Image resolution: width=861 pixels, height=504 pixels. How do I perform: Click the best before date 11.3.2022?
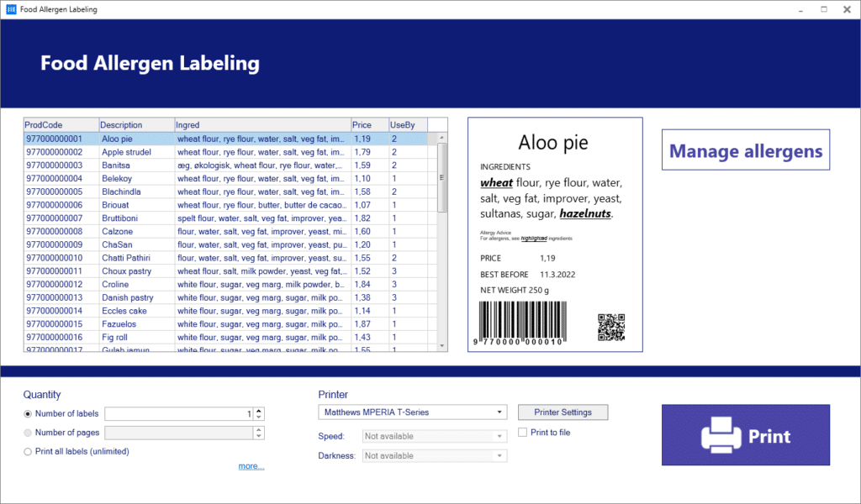[557, 274]
